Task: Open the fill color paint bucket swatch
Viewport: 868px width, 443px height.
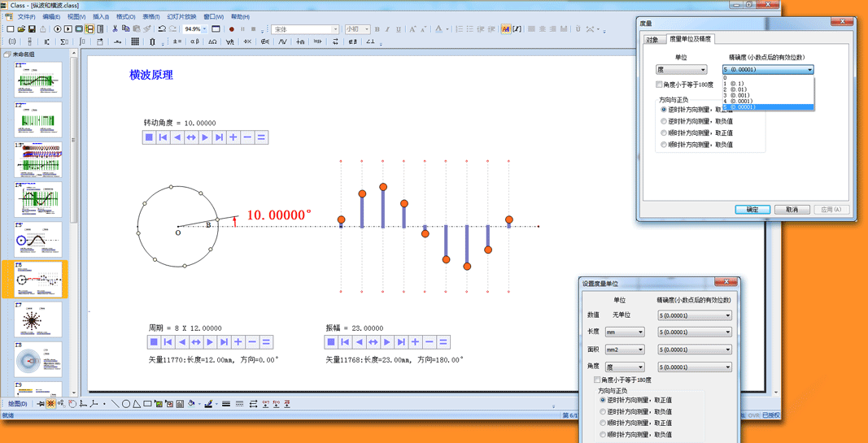Action: pos(191,404)
